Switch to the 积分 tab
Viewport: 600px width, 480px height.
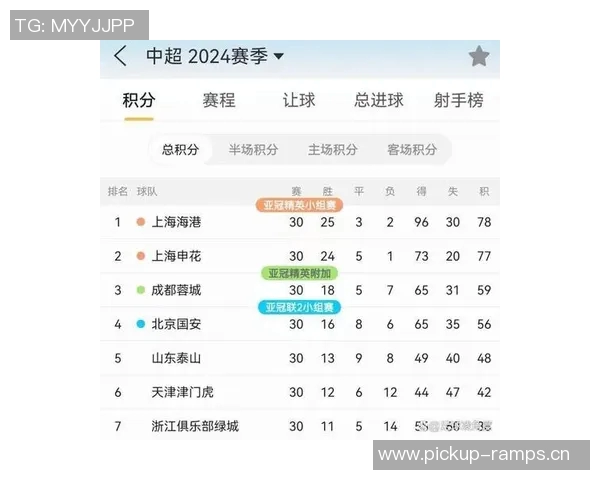(x=139, y=100)
